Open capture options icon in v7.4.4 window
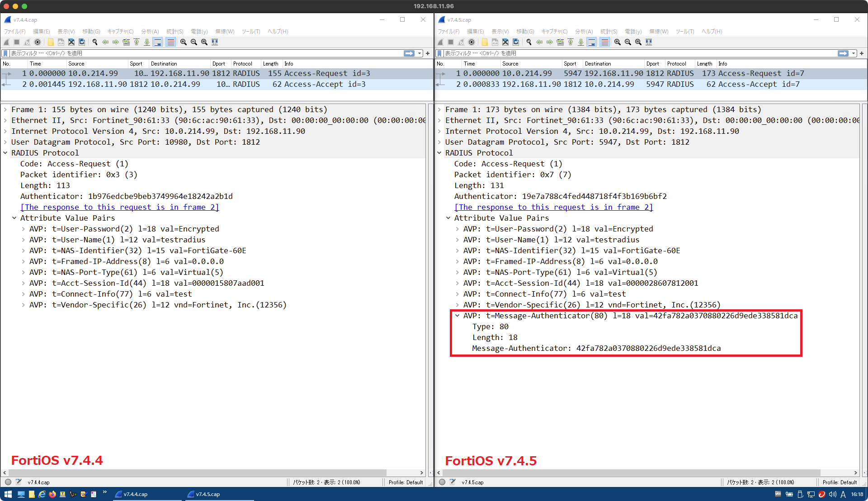The width and height of the screenshot is (868, 501). [x=38, y=42]
